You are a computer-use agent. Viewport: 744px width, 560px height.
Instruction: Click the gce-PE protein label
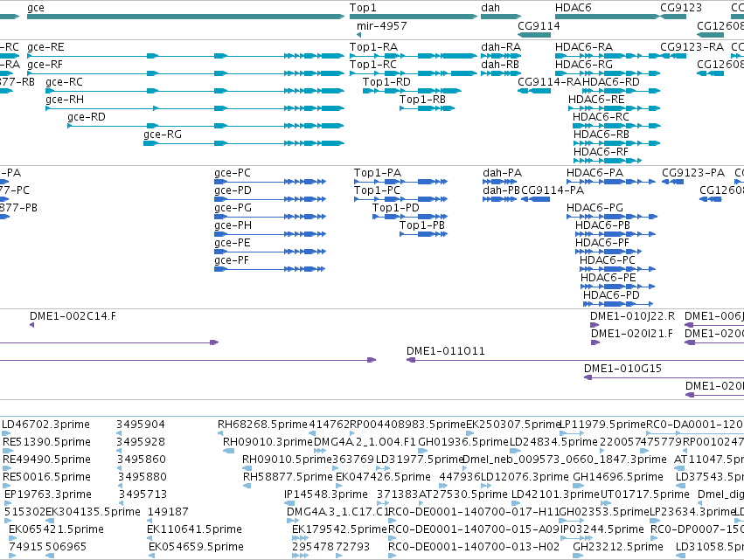(x=233, y=243)
